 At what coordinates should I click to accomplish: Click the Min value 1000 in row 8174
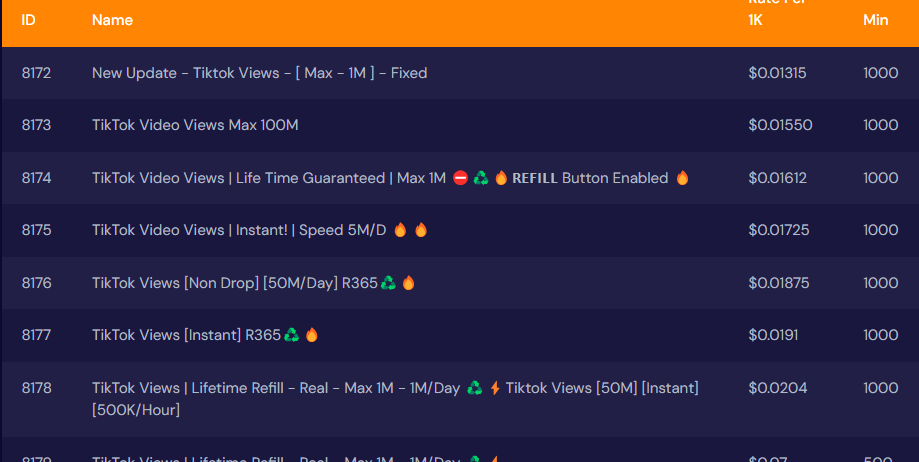(x=880, y=178)
